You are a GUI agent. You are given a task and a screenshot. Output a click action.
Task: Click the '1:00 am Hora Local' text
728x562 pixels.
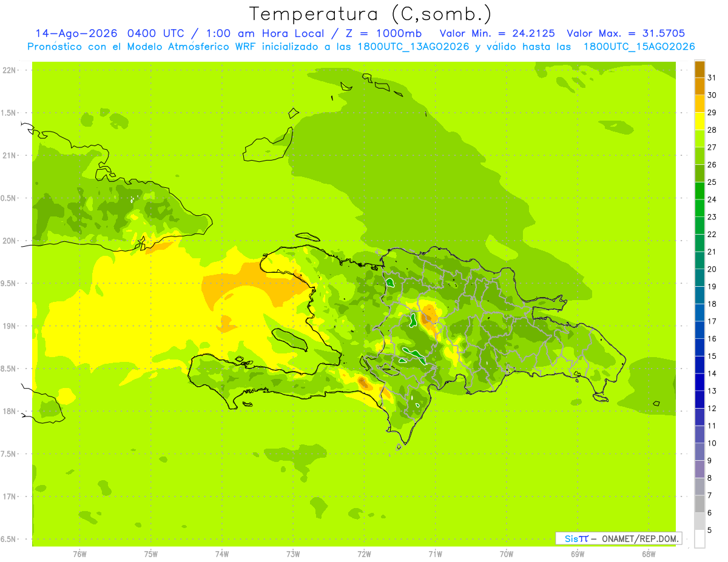point(265,33)
